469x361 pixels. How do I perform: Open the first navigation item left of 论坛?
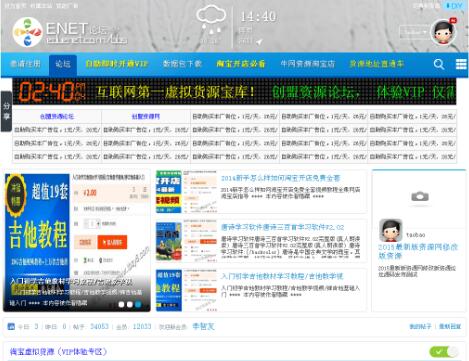coord(25,64)
